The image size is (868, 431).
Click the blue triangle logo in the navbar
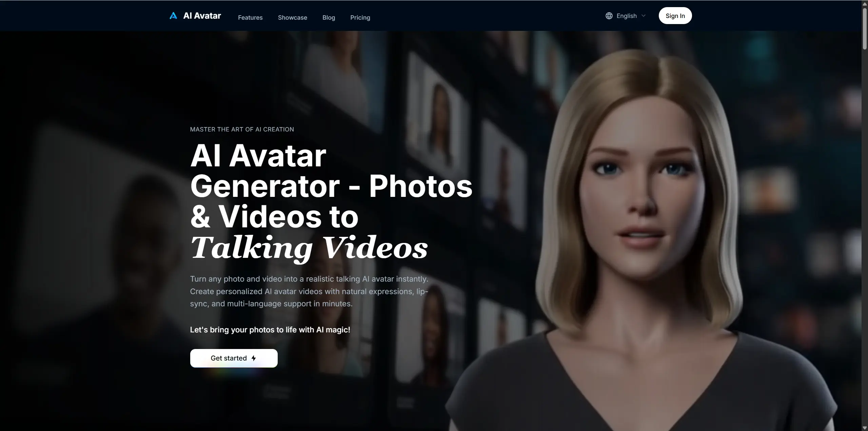coord(173,15)
